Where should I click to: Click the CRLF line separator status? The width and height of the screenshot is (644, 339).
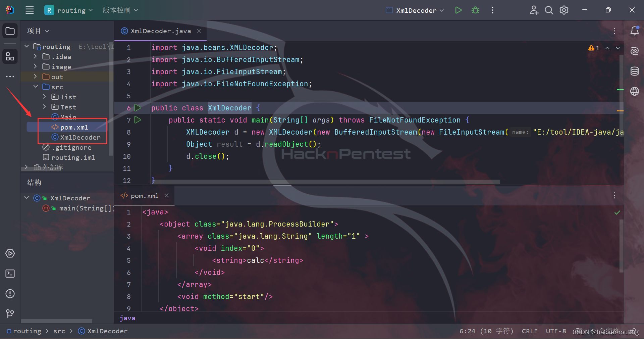click(x=530, y=331)
